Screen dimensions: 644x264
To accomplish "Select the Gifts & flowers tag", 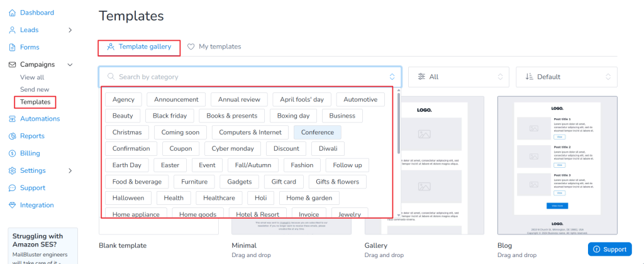I will click(337, 182).
